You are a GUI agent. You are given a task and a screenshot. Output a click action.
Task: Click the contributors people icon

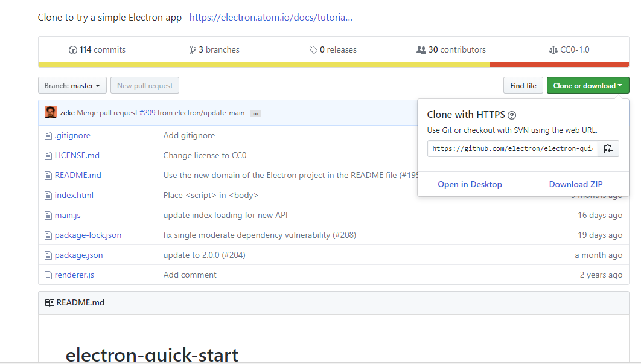coord(421,50)
